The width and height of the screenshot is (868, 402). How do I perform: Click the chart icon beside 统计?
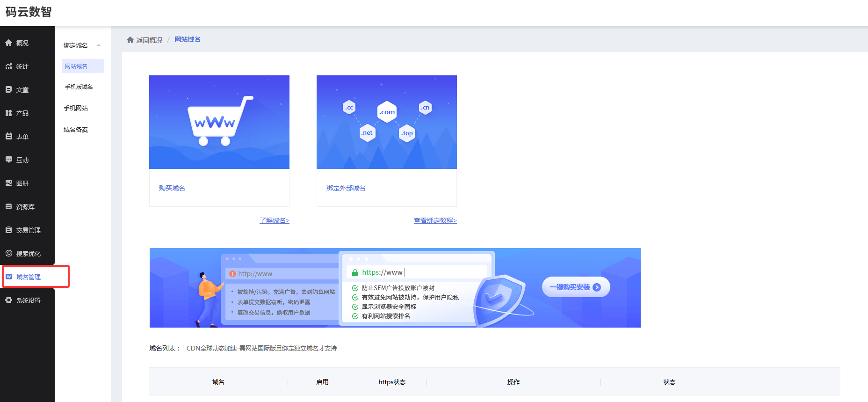(x=8, y=66)
